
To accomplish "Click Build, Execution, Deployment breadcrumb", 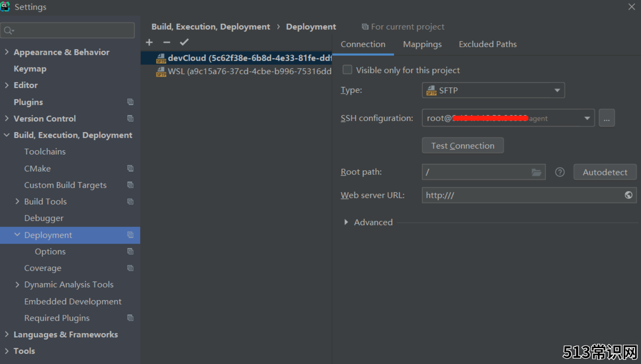I will [210, 27].
